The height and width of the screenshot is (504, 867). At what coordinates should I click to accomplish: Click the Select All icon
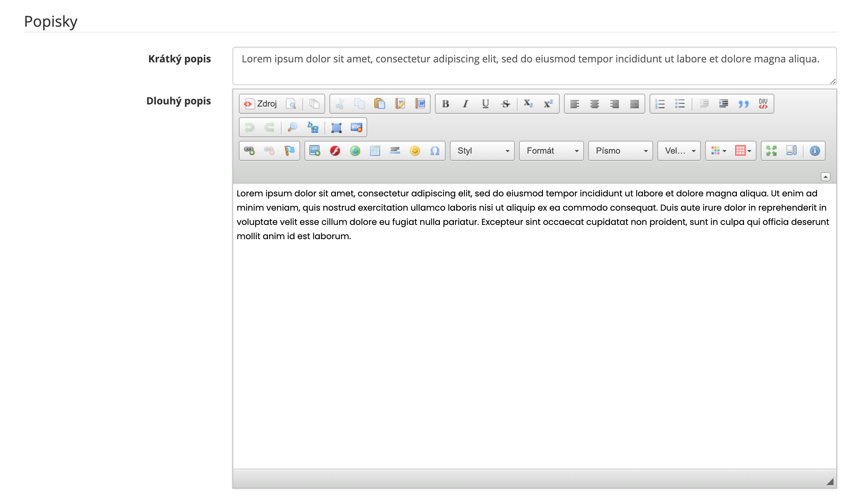(x=337, y=127)
